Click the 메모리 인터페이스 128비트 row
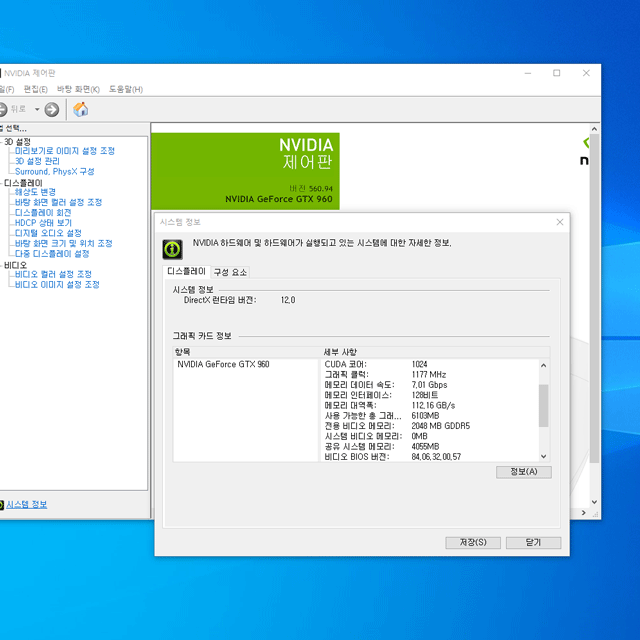640x640 pixels. click(x=429, y=395)
